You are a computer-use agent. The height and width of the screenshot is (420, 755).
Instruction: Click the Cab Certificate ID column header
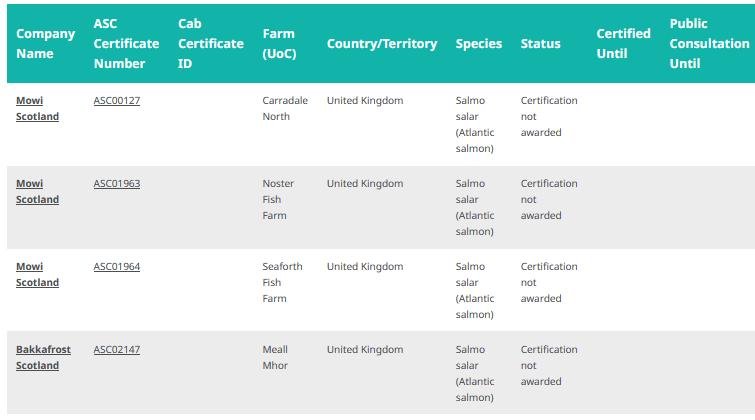[210, 43]
